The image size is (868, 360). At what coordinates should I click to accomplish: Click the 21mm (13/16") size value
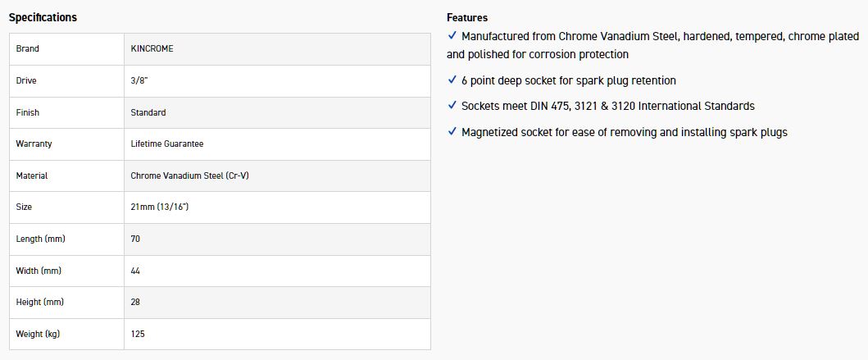160,207
